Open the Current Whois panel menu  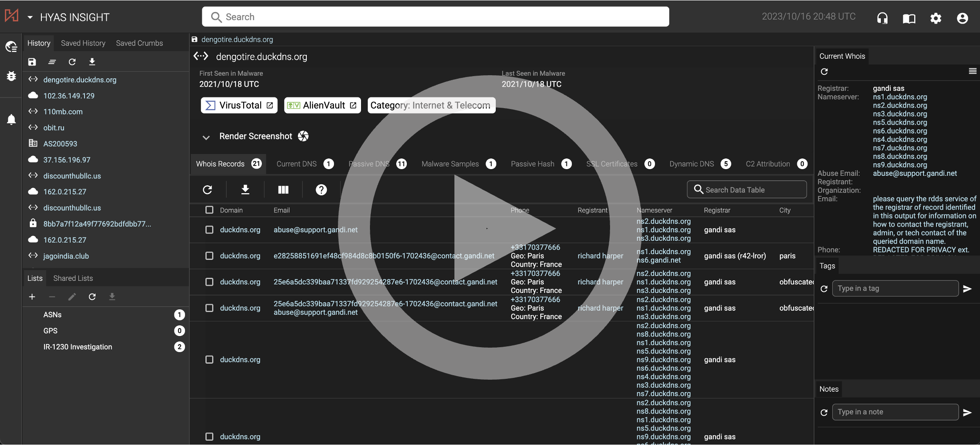pyautogui.click(x=972, y=71)
